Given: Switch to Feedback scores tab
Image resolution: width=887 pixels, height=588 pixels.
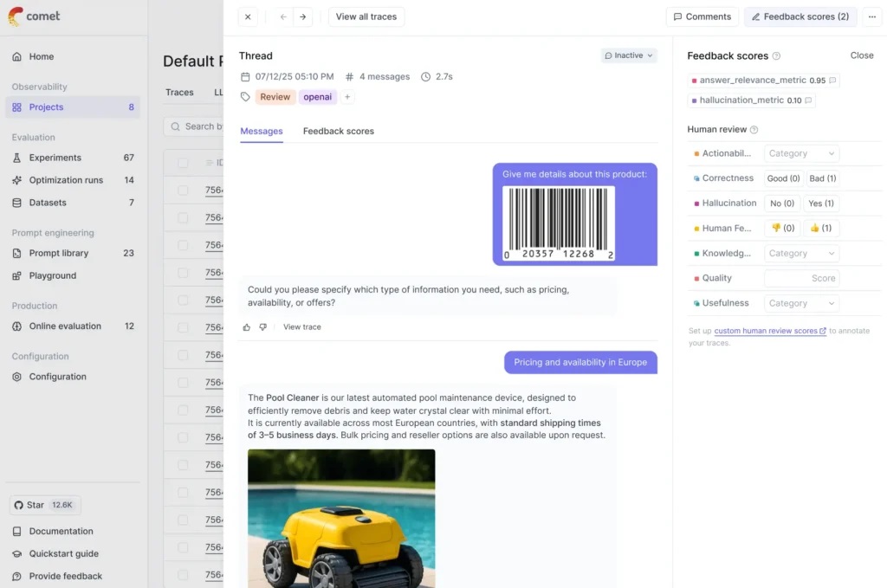Looking at the screenshot, I should tap(338, 132).
